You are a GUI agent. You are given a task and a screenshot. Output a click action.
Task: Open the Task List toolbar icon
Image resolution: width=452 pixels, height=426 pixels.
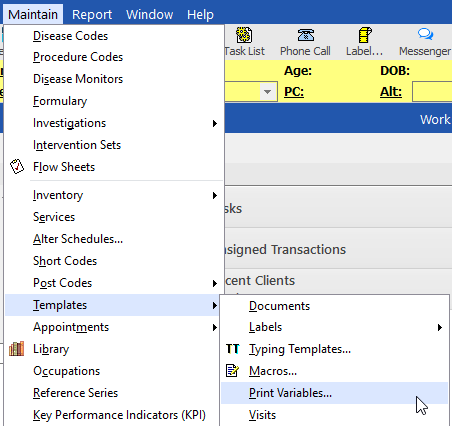244,35
